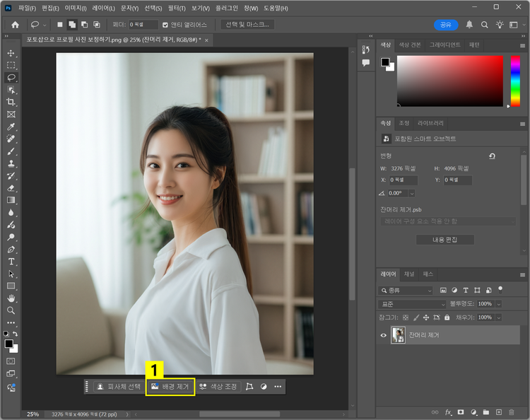Viewport: 530px width, 420px height.
Task: Toggle the layer filter on/off switch
Action: point(500,288)
